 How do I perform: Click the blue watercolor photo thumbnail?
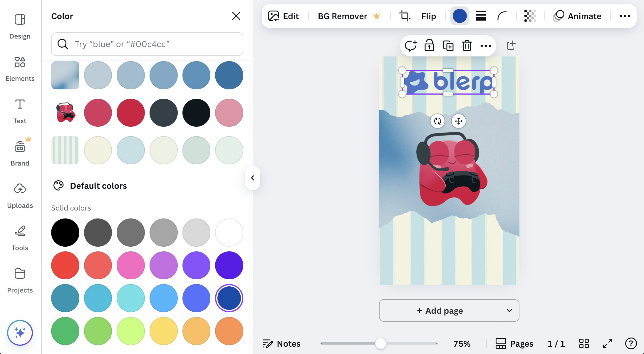point(65,75)
